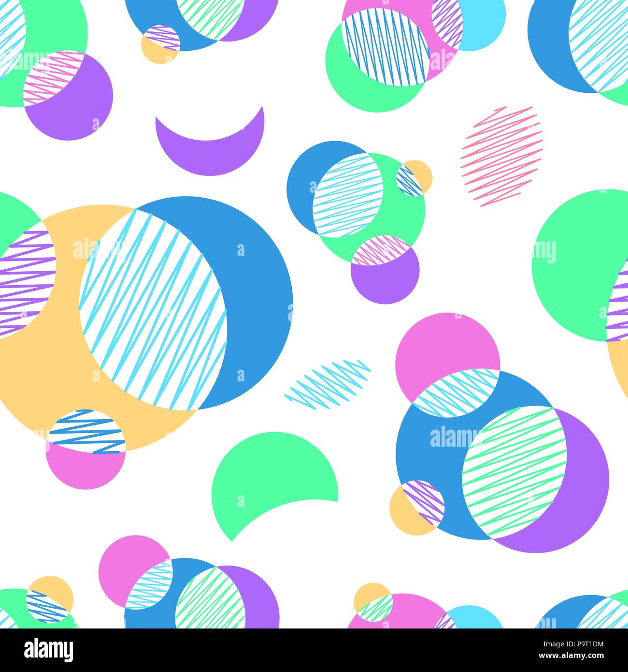Click the alamy logo in the black footer
Screen dimensions: 628x672
(x=49, y=649)
